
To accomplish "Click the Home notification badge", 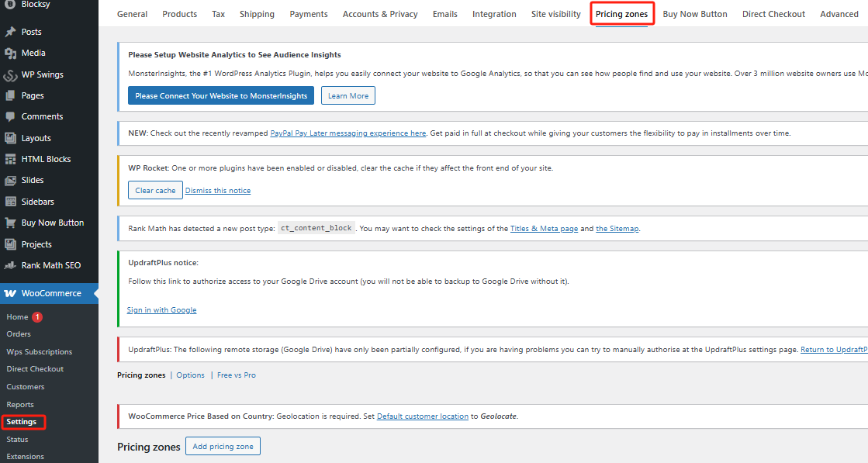I will [x=37, y=317].
